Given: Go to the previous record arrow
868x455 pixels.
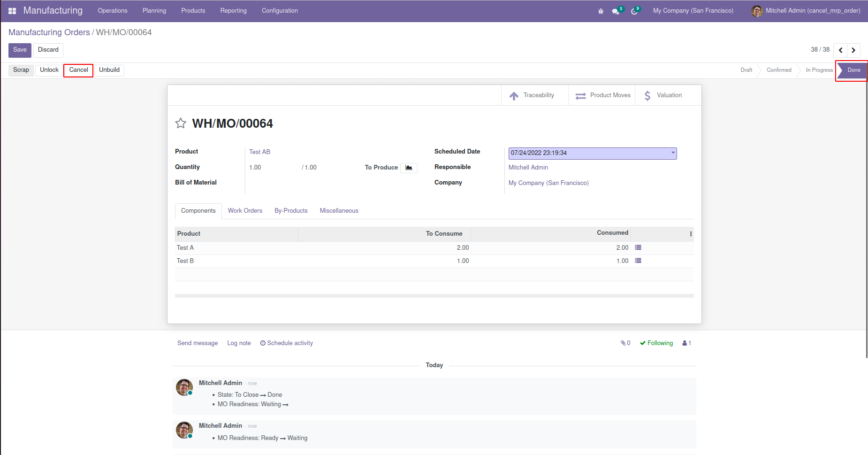Looking at the screenshot, I should (x=840, y=50).
